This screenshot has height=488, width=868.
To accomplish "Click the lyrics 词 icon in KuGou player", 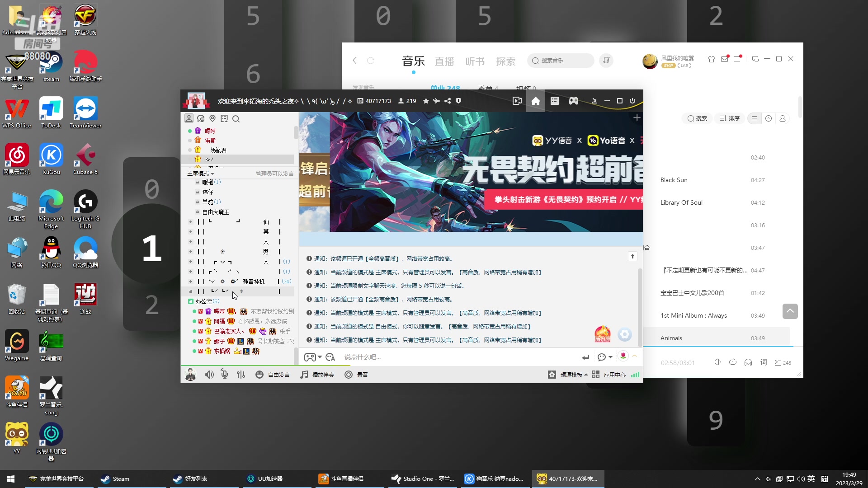I will coord(763,362).
